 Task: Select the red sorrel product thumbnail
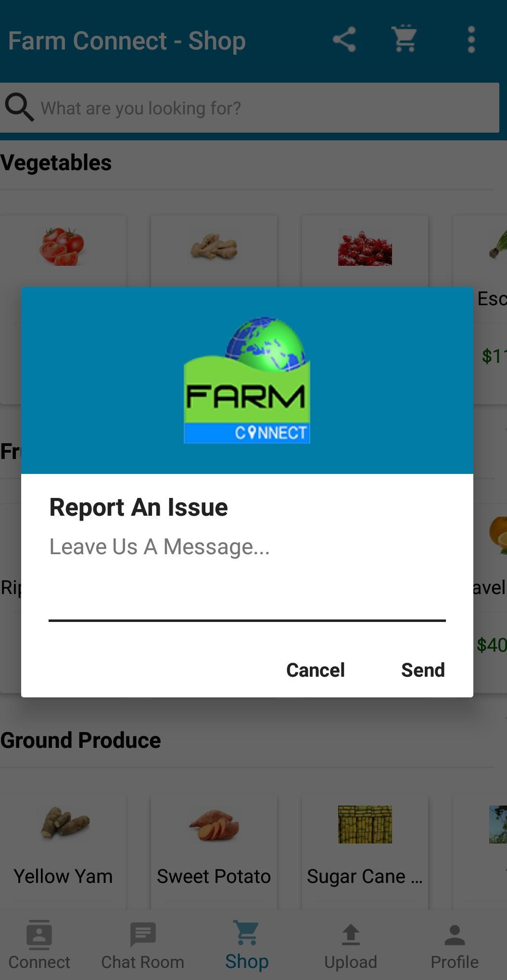[365, 247]
